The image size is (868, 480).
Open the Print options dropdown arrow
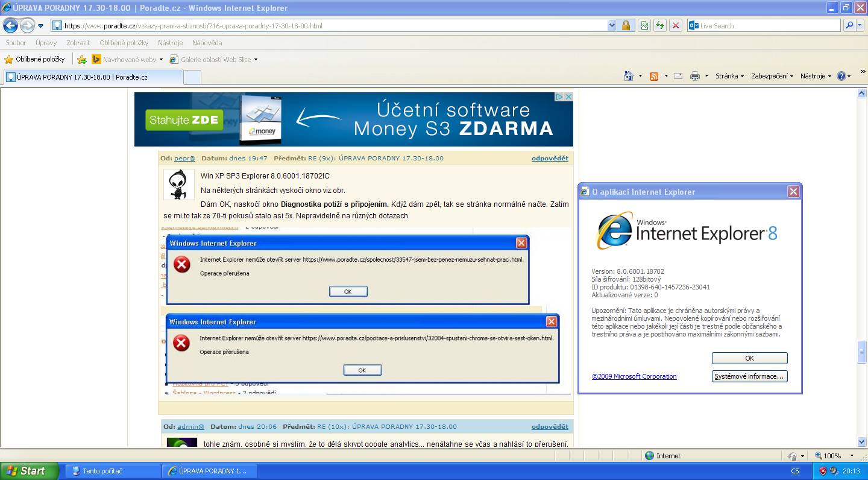[706, 76]
